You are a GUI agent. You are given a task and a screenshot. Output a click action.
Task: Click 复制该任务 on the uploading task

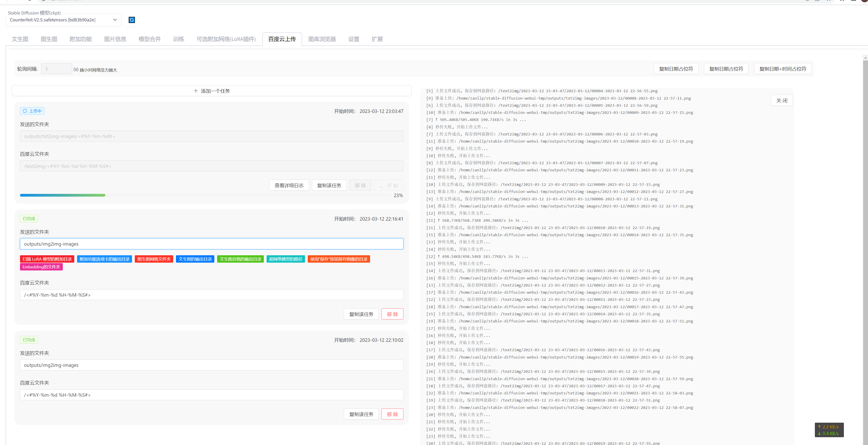pos(329,185)
